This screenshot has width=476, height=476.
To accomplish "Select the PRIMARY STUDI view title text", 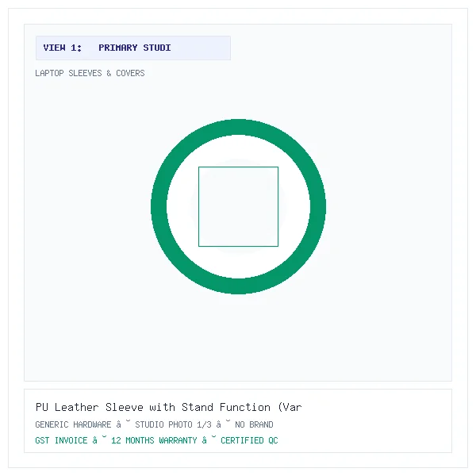I will coord(135,48).
